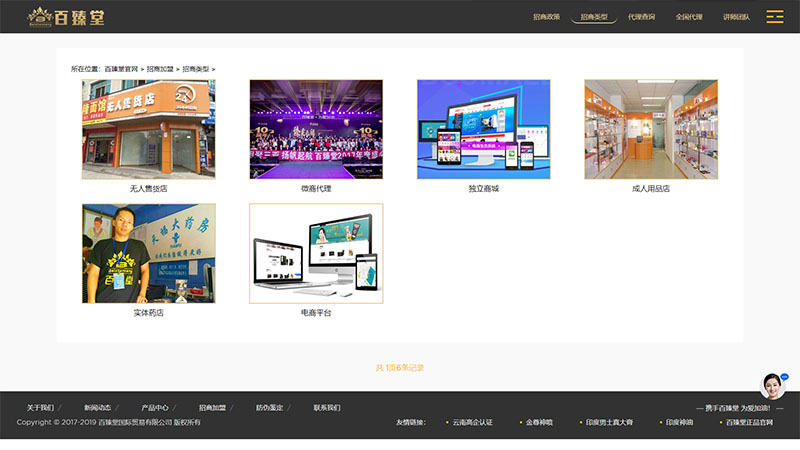800x450 pixels.
Task: Open the 实体药店 pharmacy thumbnail
Action: coord(148,254)
